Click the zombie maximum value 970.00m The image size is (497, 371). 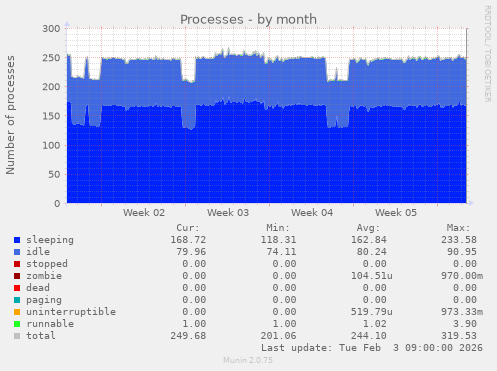point(462,276)
